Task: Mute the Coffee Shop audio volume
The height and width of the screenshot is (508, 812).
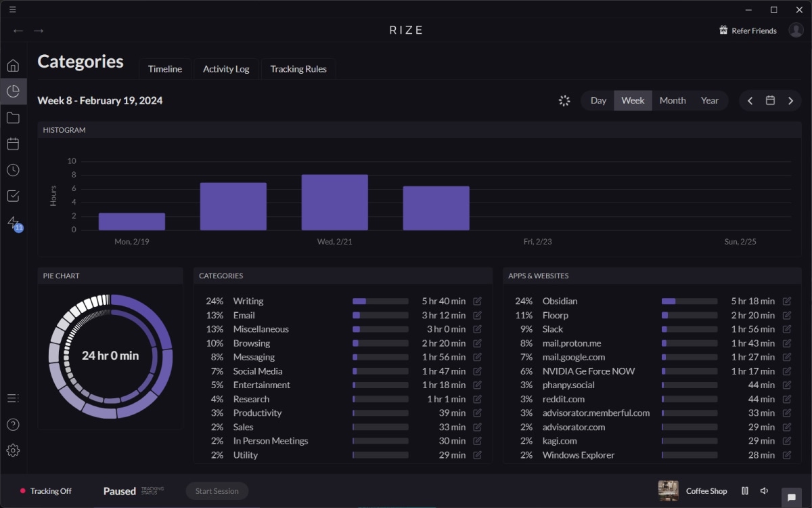Action: pos(764,491)
